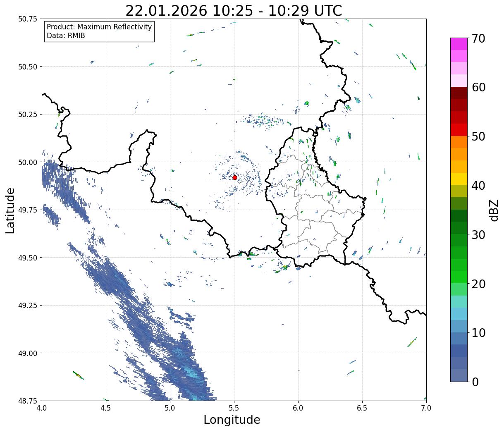
Task: Click the colorbar tick label 0
Action: [475, 382]
